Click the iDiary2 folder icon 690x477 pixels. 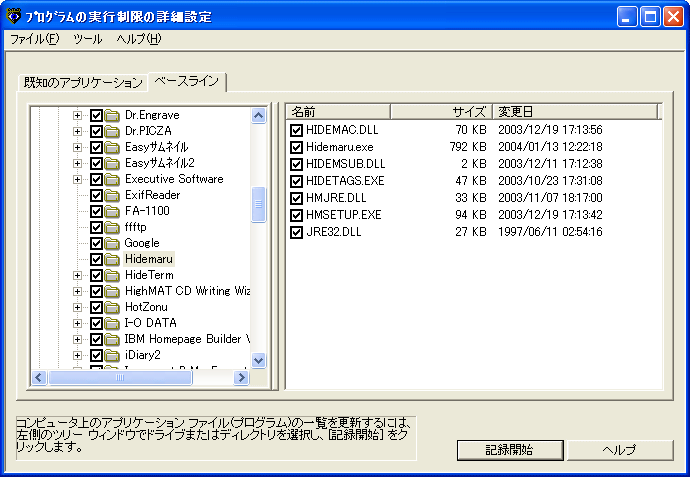click(x=112, y=355)
